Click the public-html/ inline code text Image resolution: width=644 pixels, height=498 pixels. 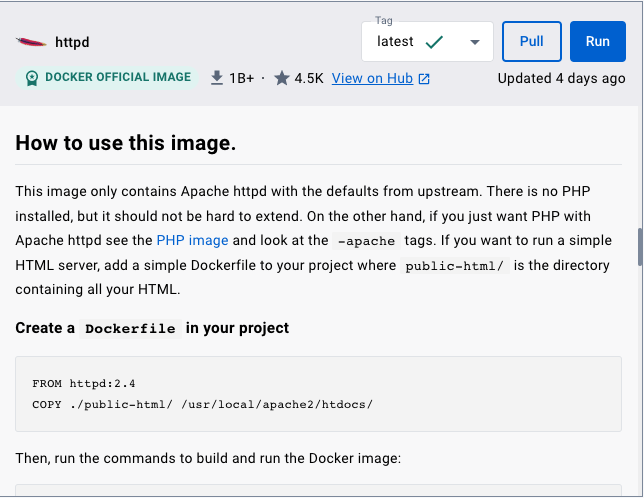(x=454, y=266)
